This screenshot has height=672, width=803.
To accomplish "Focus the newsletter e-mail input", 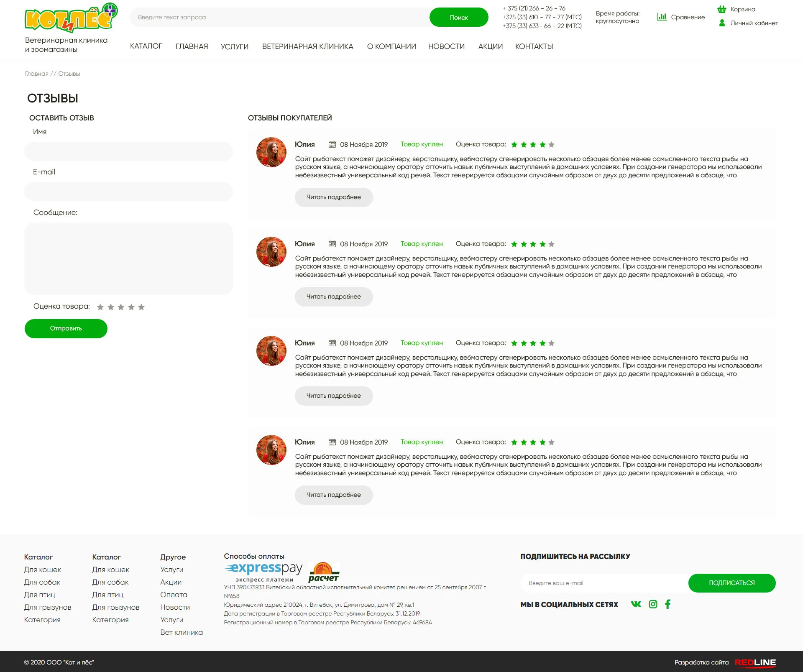I will 604,583.
